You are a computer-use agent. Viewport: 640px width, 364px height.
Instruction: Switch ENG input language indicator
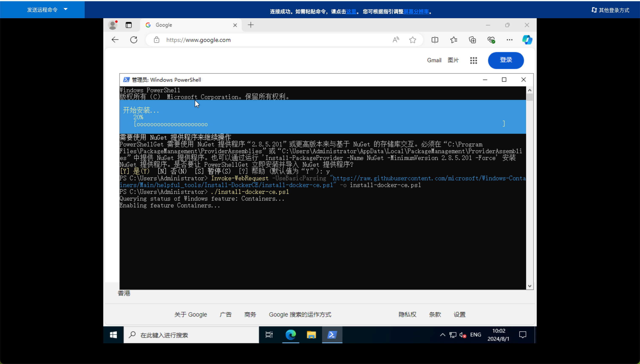click(476, 335)
